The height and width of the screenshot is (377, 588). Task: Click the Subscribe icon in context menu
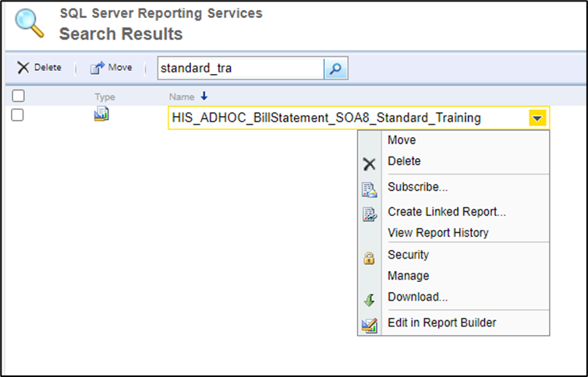pyautogui.click(x=370, y=189)
